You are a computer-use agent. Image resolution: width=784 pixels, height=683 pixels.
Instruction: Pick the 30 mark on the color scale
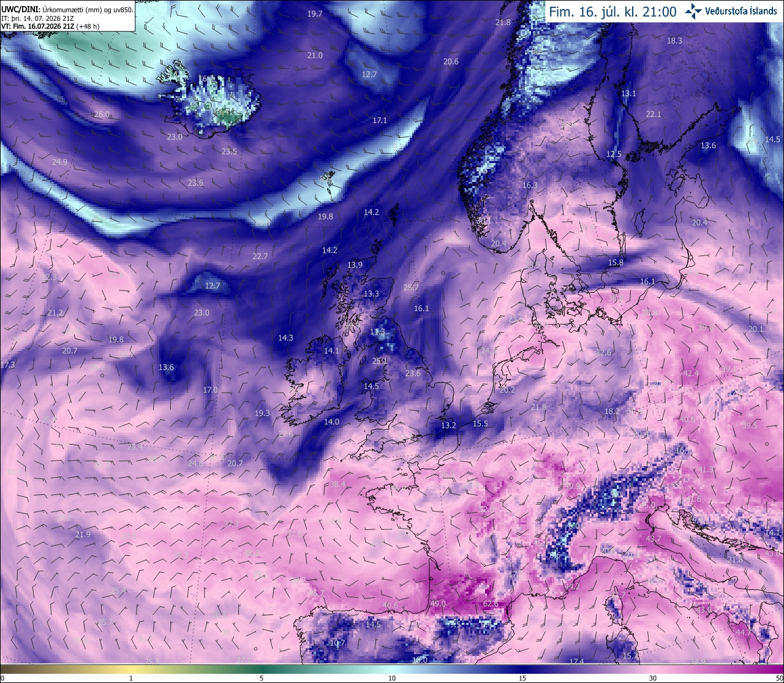click(653, 678)
